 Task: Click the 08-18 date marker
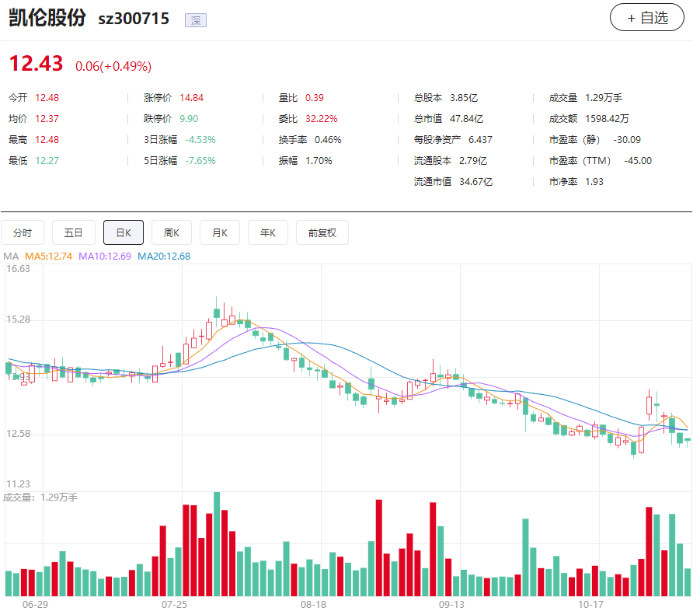[313, 604]
